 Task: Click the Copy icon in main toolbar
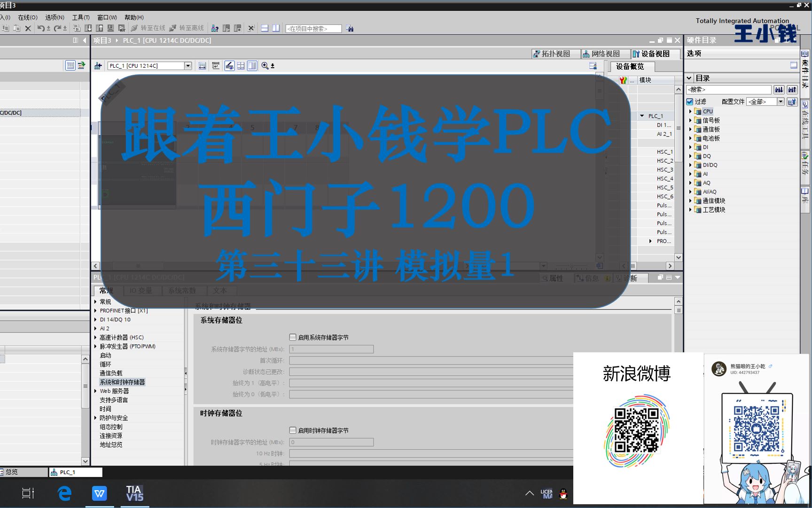point(5,28)
